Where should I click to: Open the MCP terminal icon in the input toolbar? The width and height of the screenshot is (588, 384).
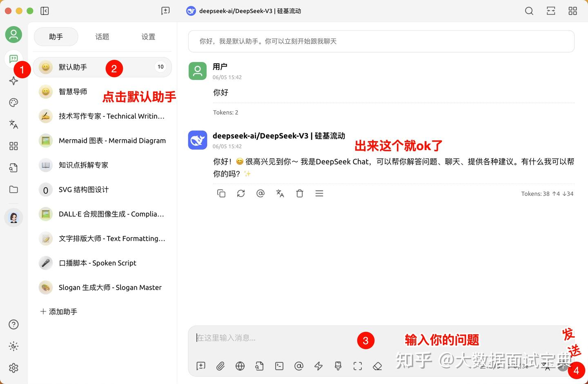(279, 366)
